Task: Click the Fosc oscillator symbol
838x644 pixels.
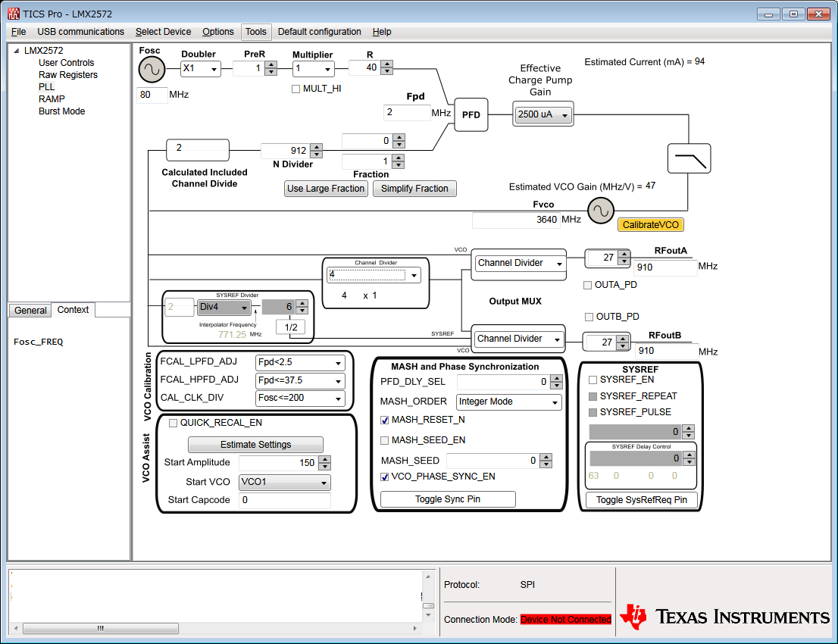Action: pos(152,70)
